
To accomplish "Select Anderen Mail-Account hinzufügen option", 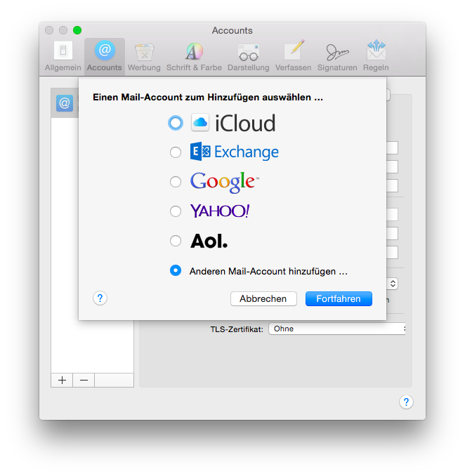I will (x=176, y=270).
